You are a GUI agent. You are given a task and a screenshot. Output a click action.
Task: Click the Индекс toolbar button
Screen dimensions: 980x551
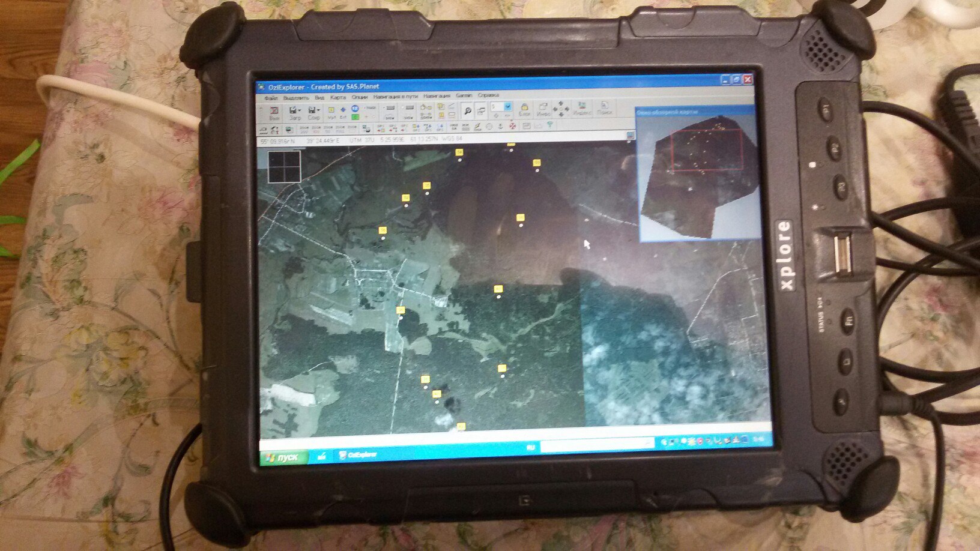[x=581, y=108]
